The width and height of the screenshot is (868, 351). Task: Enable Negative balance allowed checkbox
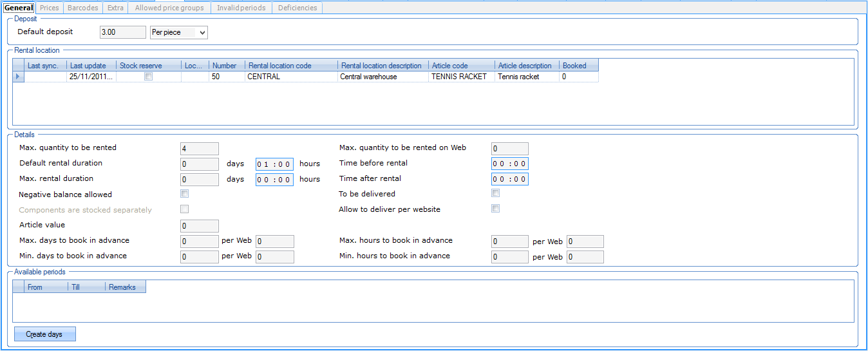click(x=185, y=194)
